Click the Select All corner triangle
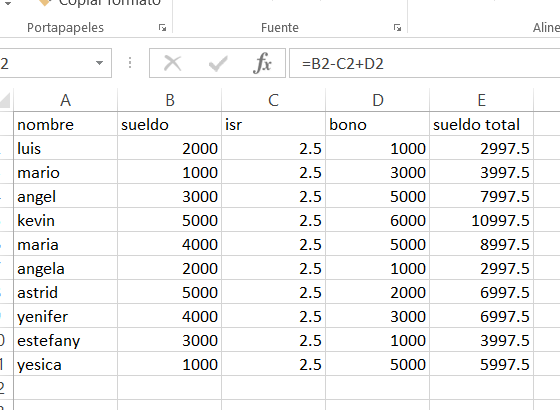This screenshot has height=410, width=560. pyautogui.click(x=5, y=100)
